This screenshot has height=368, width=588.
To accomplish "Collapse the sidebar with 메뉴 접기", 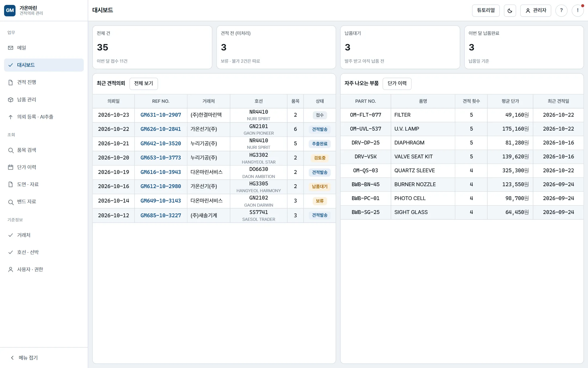I will tap(44, 358).
